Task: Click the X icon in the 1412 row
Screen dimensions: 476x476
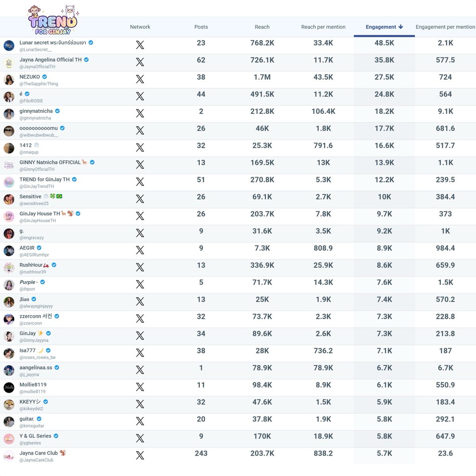Action: pos(140,148)
